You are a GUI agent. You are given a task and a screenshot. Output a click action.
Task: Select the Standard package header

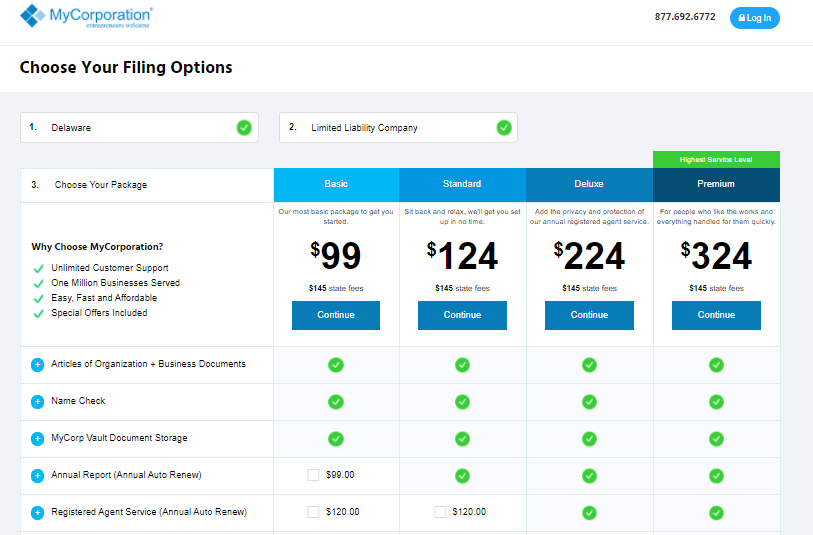(x=462, y=185)
